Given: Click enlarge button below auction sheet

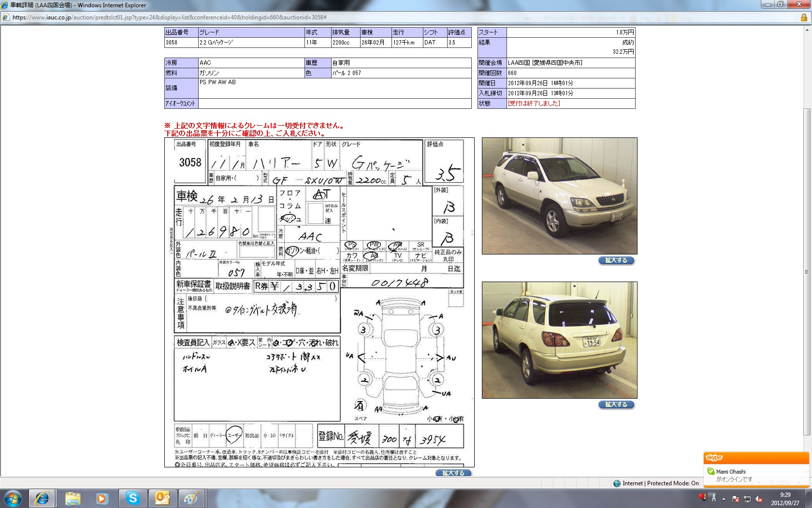Looking at the screenshot, I should point(453,473).
